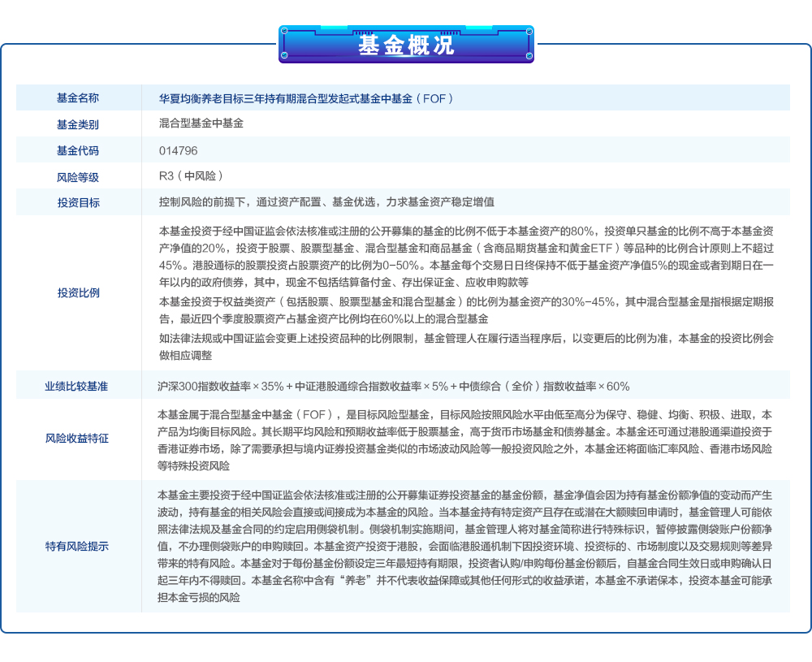
Task: Select the 投资比例 label
Action: click(x=78, y=292)
